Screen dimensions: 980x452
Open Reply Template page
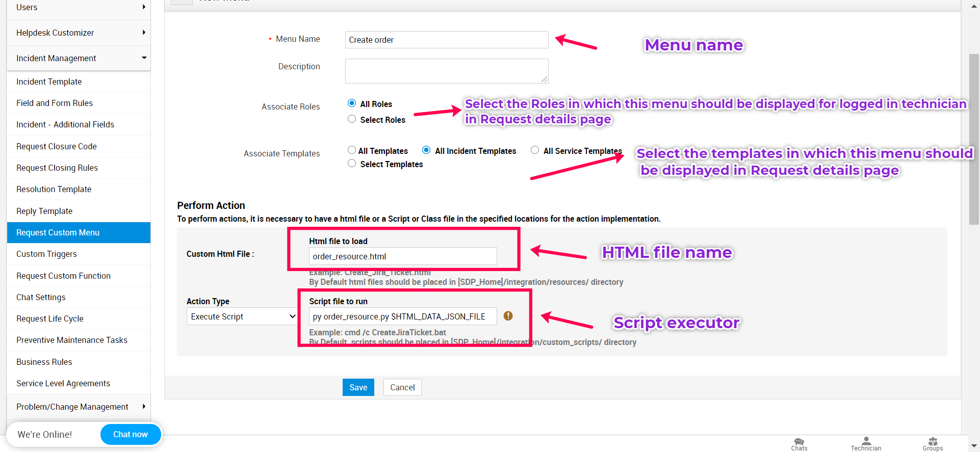[x=79, y=211]
